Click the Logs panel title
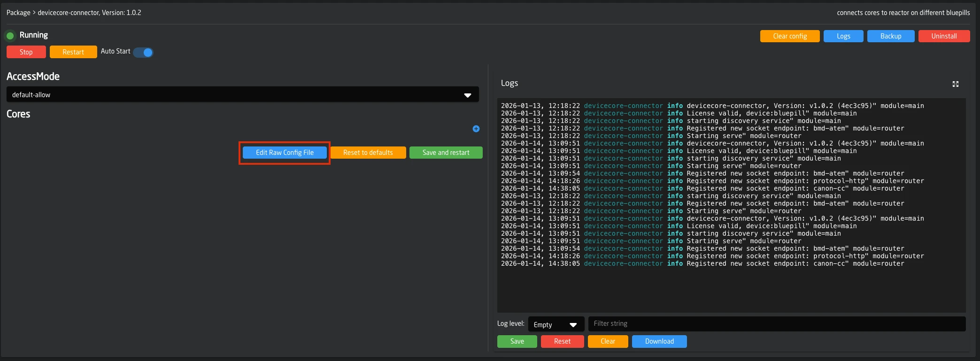This screenshot has width=980, height=361. pos(509,83)
